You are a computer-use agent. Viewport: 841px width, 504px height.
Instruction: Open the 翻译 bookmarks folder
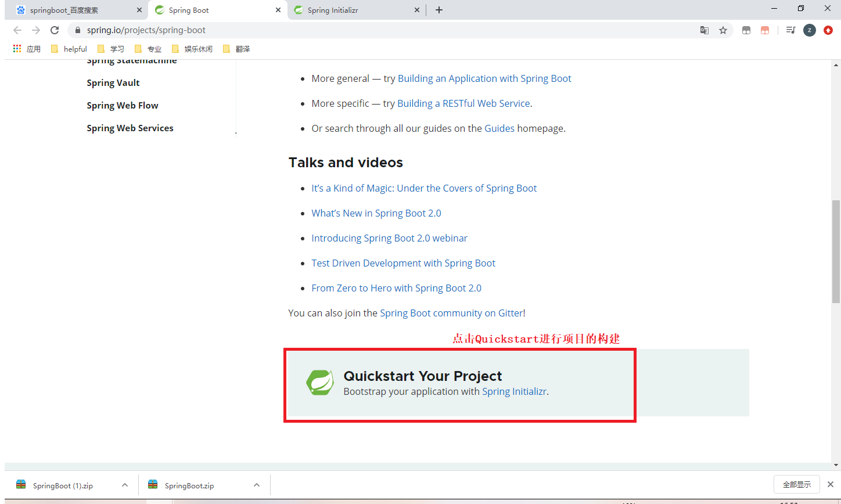pos(236,49)
